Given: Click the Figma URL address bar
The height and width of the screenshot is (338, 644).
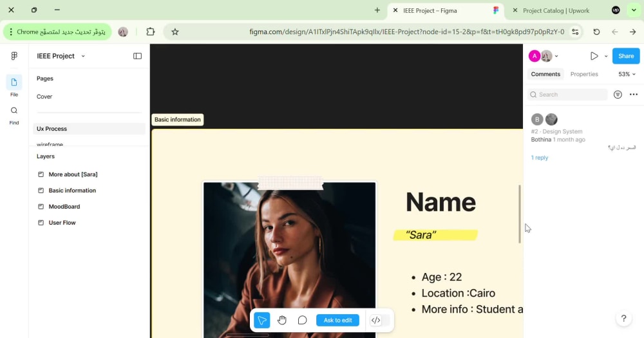Looking at the screenshot, I should click(x=406, y=32).
